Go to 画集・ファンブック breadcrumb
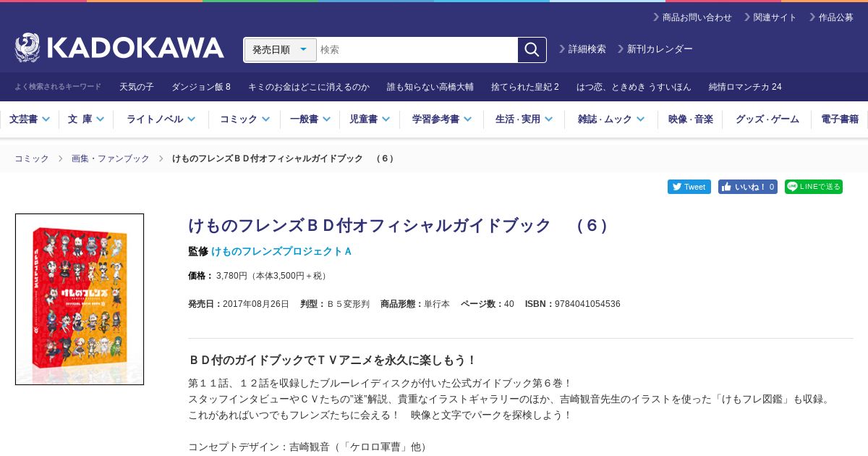The image size is (868, 456). pos(111,159)
